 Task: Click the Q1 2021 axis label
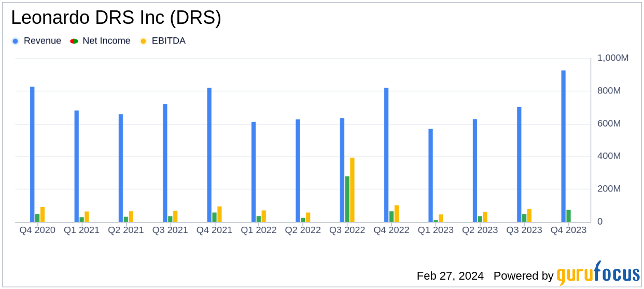click(81, 230)
